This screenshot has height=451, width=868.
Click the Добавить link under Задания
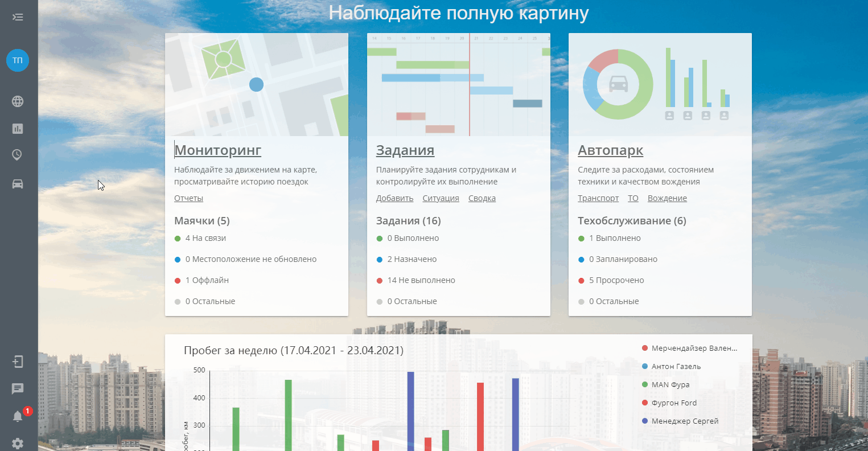click(394, 198)
